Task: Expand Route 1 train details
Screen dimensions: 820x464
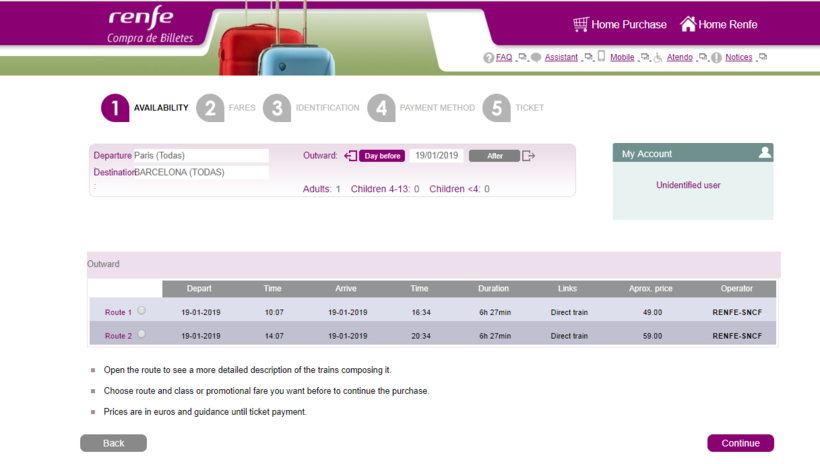Action: (x=118, y=313)
